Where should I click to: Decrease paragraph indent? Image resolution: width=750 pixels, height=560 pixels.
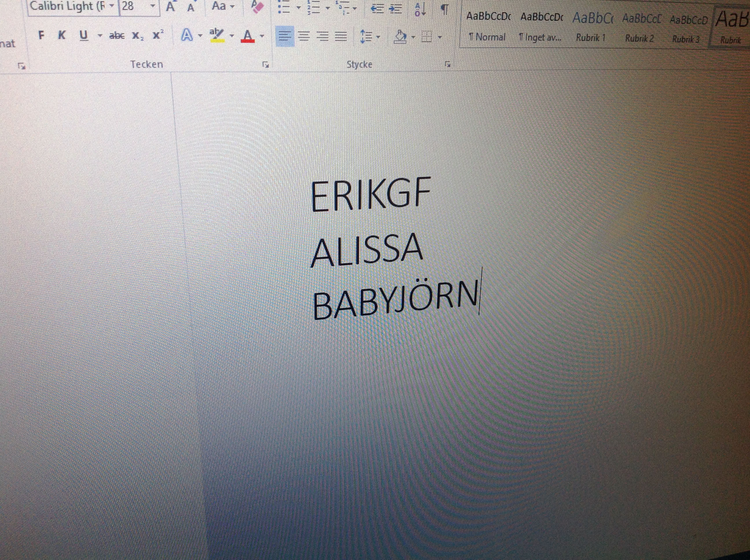tap(377, 9)
